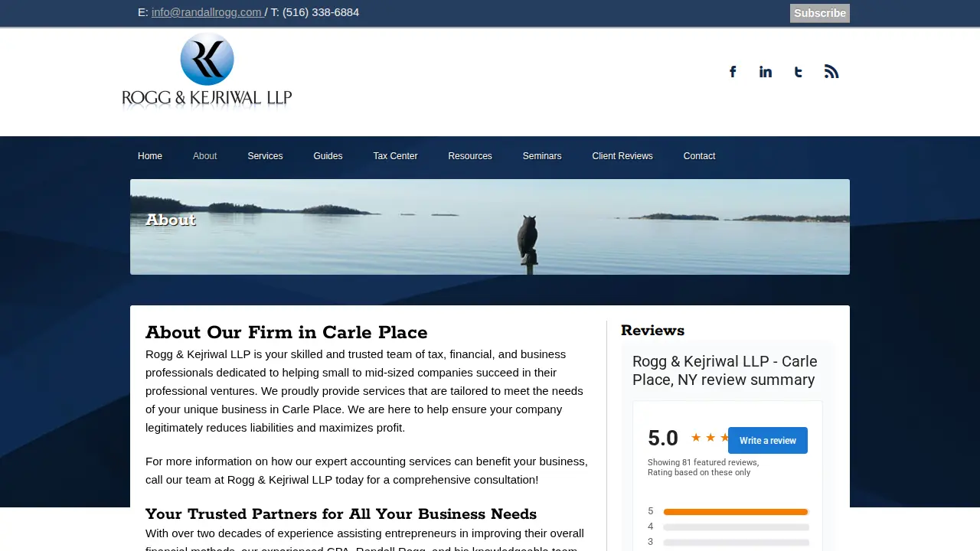Open the RSS feed icon
This screenshot has width=980, height=551.
(x=831, y=72)
